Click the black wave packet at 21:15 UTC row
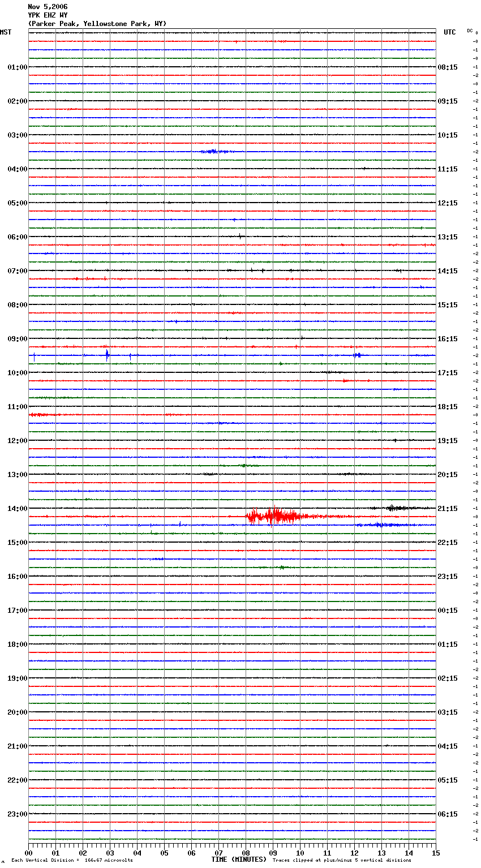This screenshot has height=868, width=481. tap(399, 508)
